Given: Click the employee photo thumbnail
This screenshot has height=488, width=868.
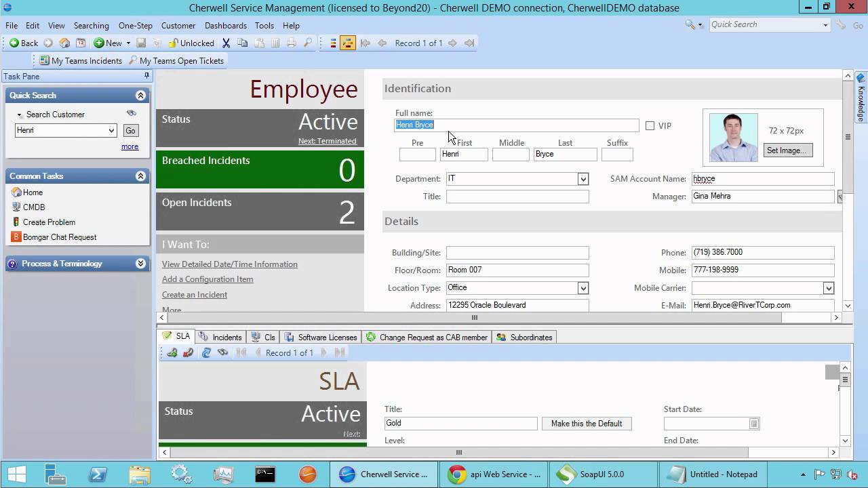Looking at the screenshot, I should [733, 138].
